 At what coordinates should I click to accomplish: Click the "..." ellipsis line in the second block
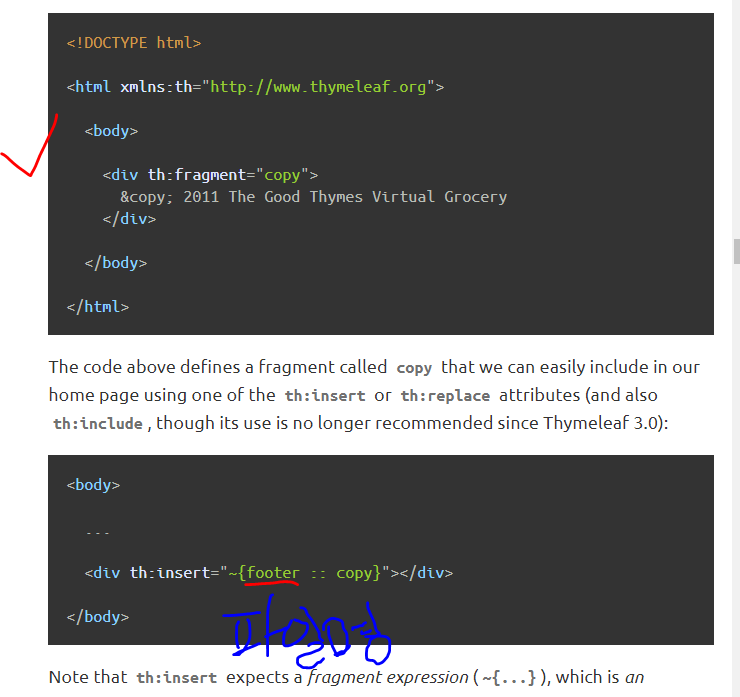coord(98,533)
